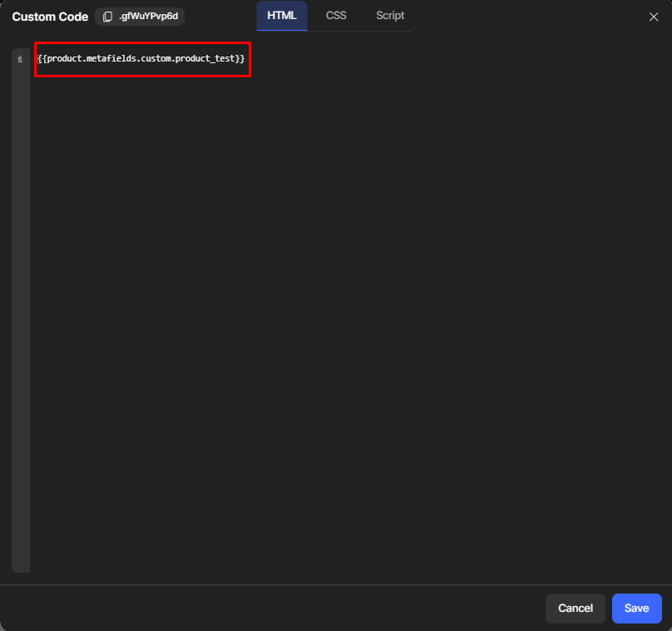Click the Custom Code title text
The width and height of the screenshot is (672, 631).
tap(49, 16)
